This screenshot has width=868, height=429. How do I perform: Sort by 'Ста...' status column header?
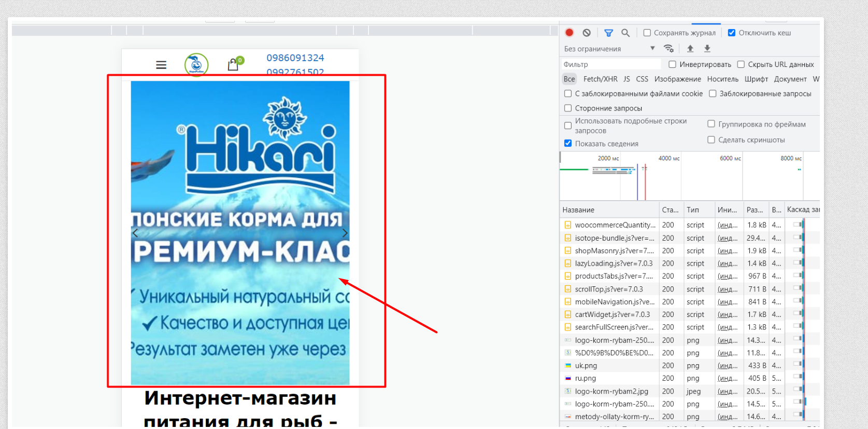point(671,210)
